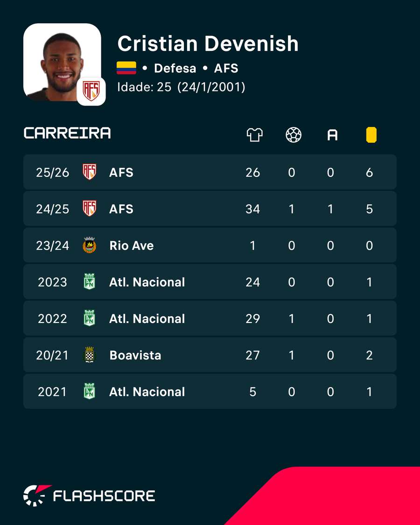420x525 pixels.
Task: Click the Boavista club crest
Action: pos(90,355)
